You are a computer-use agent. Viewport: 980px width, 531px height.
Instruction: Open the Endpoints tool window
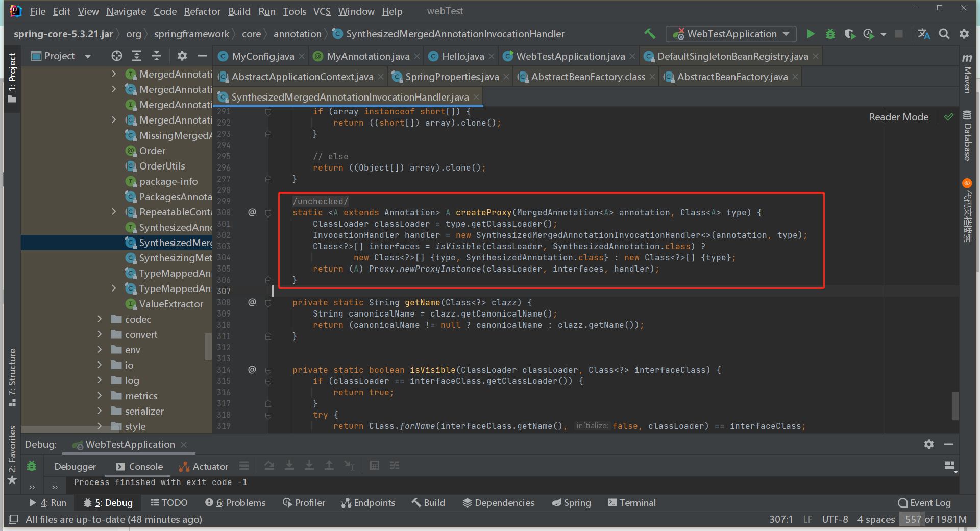369,503
